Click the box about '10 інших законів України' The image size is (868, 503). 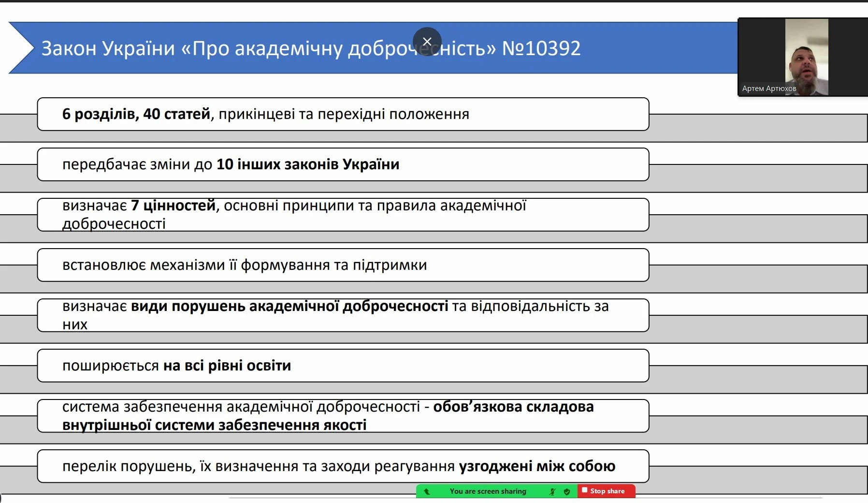343,164
